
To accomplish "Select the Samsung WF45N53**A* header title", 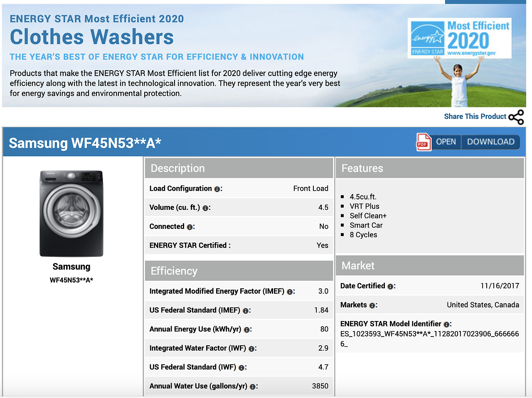I will coord(85,143).
